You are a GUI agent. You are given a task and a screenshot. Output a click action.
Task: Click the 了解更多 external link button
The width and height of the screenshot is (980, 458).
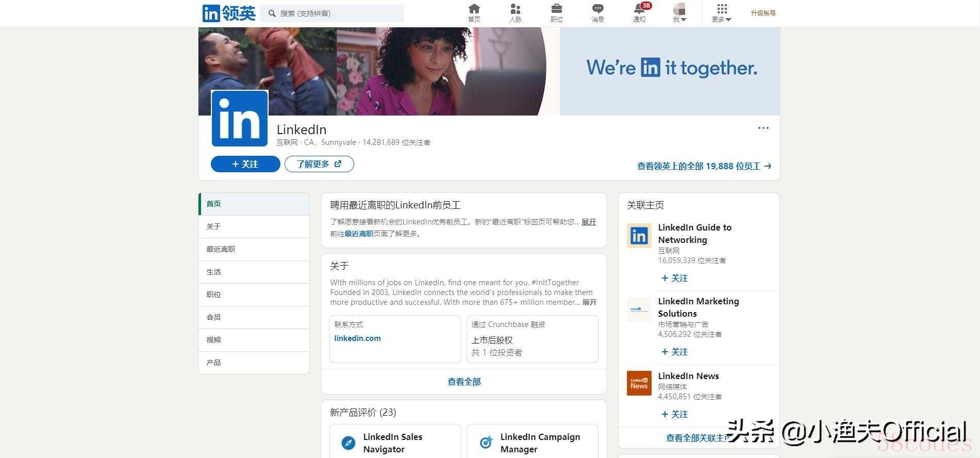(x=319, y=164)
